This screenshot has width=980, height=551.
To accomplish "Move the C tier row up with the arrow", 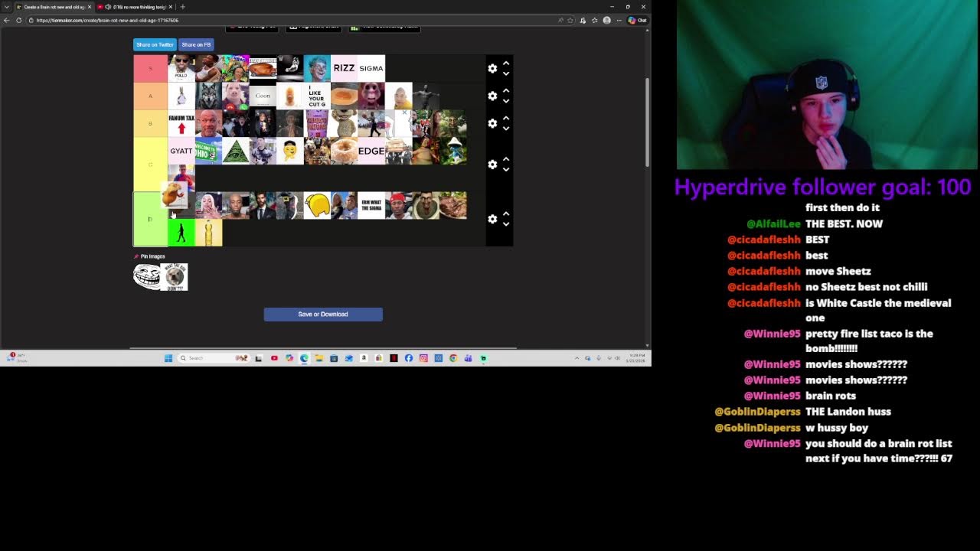I will [x=505, y=160].
